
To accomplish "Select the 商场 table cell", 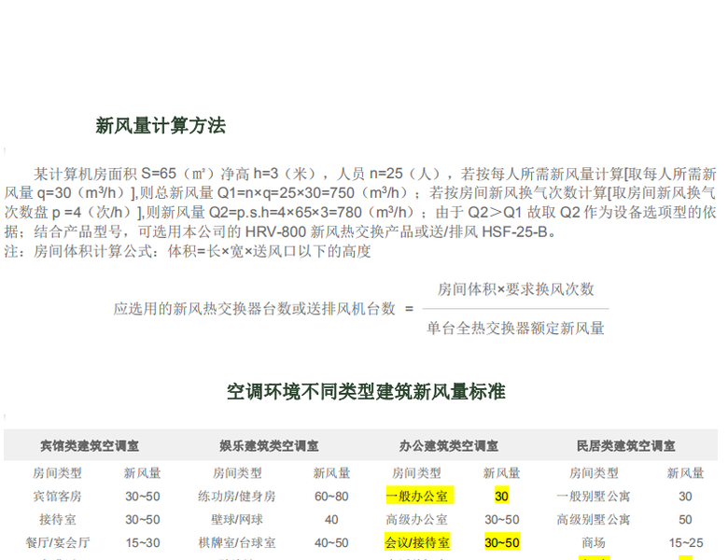I will point(594,542).
